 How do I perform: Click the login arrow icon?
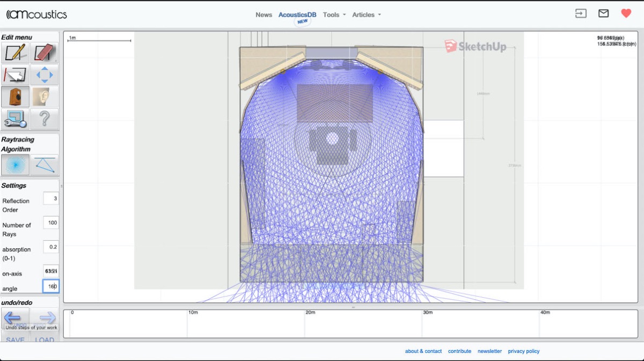point(581,14)
